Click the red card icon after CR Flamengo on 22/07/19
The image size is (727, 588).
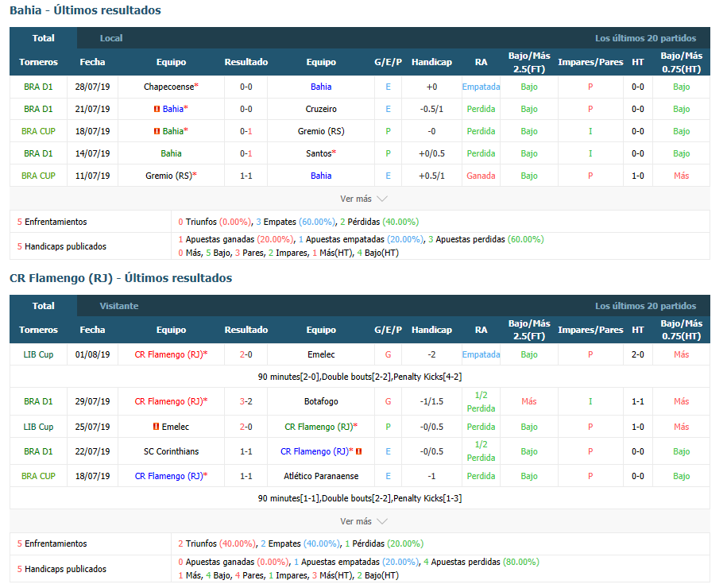pos(358,451)
